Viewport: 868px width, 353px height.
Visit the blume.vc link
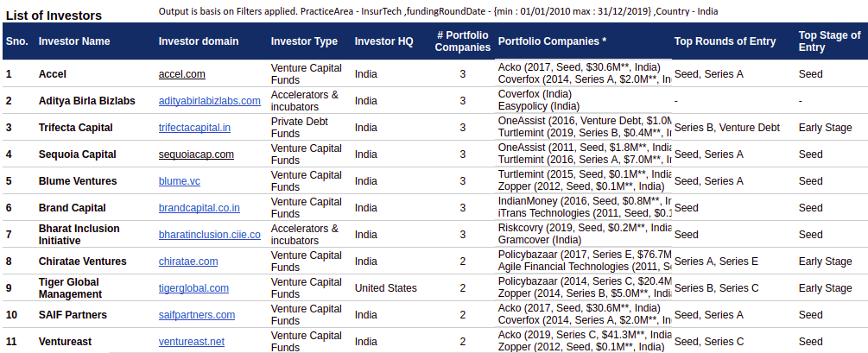coord(179,181)
